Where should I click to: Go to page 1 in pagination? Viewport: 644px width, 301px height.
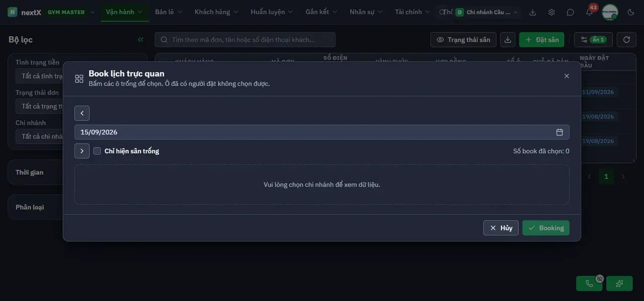click(606, 177)
